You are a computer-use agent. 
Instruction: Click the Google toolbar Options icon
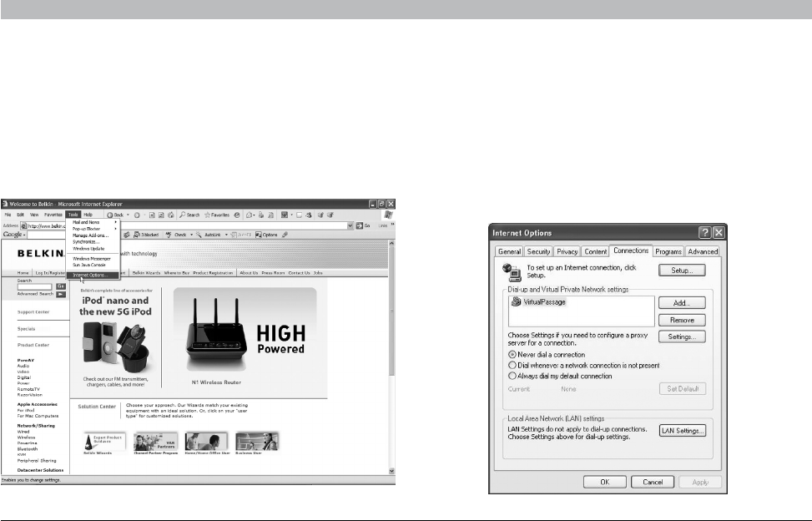point(259,235)
